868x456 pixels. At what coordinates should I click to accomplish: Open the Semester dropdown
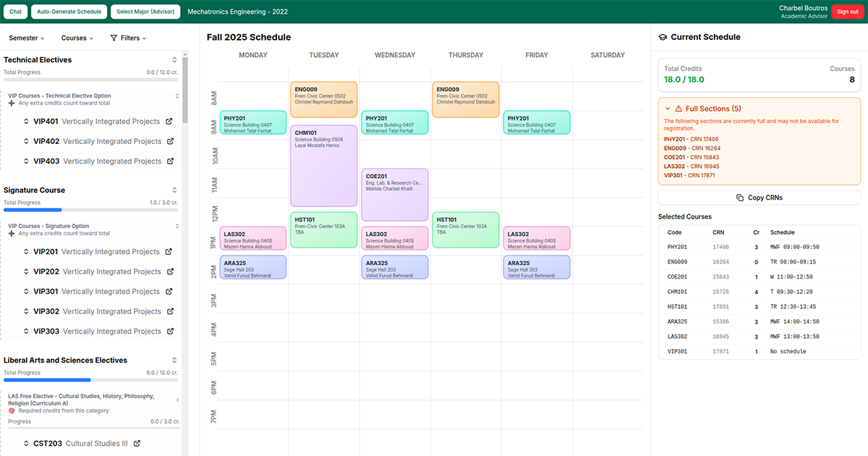[x=25, y=38]
